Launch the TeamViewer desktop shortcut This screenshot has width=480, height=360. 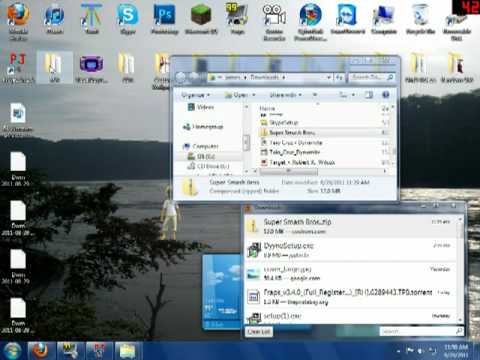[347, 19]
